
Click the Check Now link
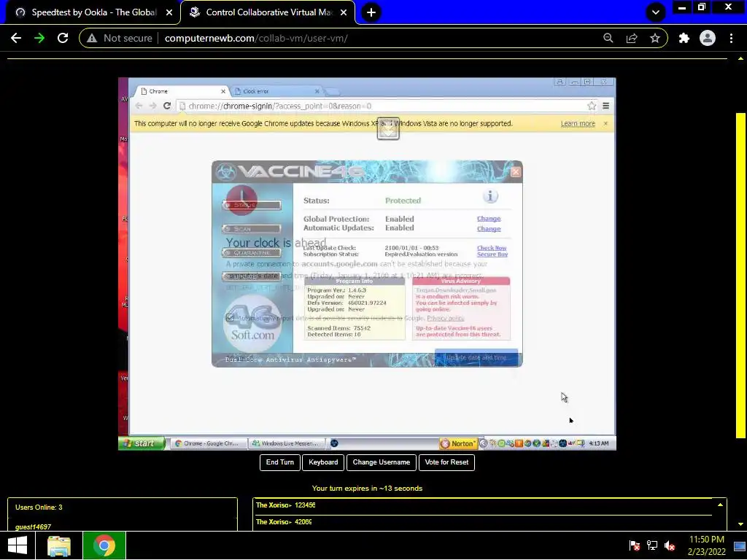click(x=492, y=248)
